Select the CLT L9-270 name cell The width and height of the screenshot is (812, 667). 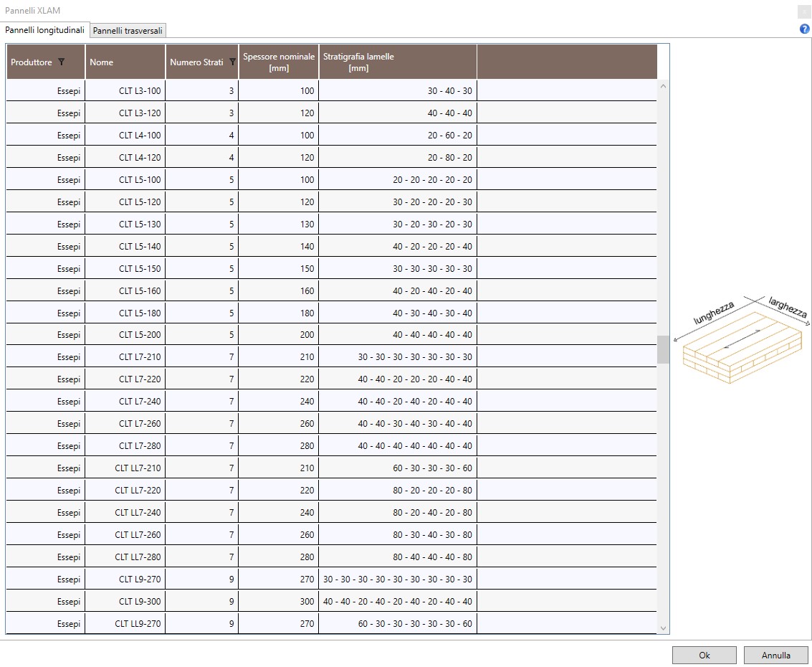[x=125, y=580]
